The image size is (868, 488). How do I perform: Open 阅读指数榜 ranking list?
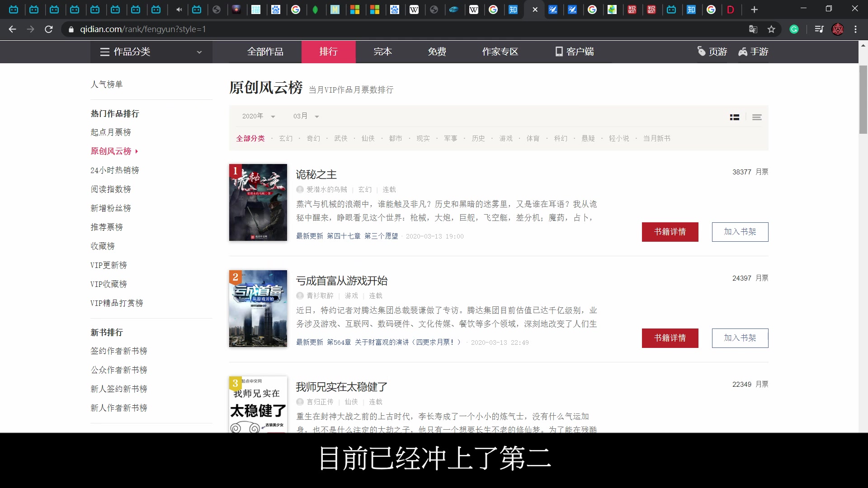(x=110, y=189)
